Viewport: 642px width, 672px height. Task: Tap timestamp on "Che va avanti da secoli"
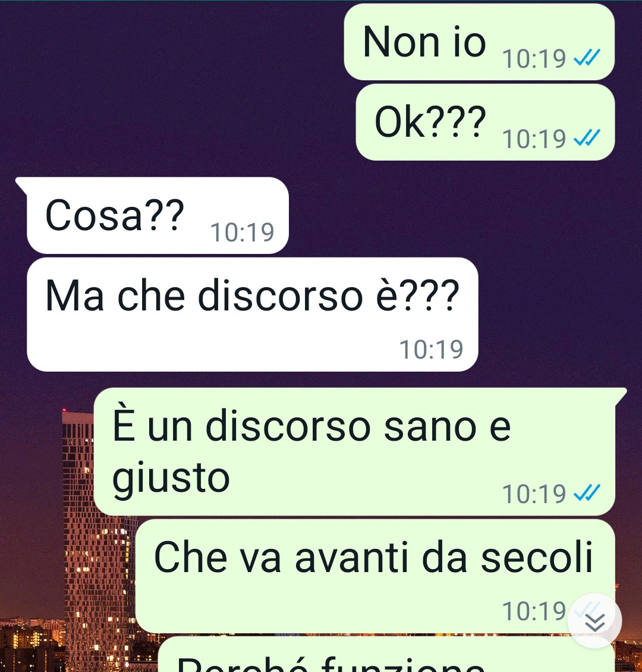(534, 611)
